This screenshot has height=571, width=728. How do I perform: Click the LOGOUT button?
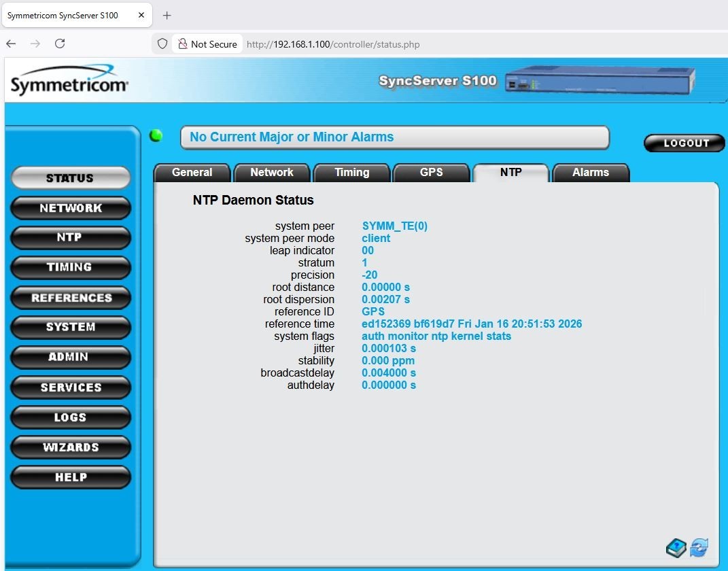pos(684,143)
